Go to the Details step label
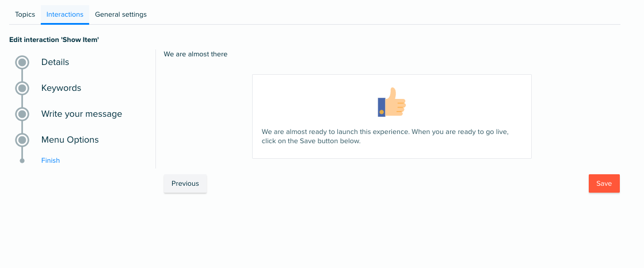The width and height of the screenshot is (644, 268). coord(55,62)
